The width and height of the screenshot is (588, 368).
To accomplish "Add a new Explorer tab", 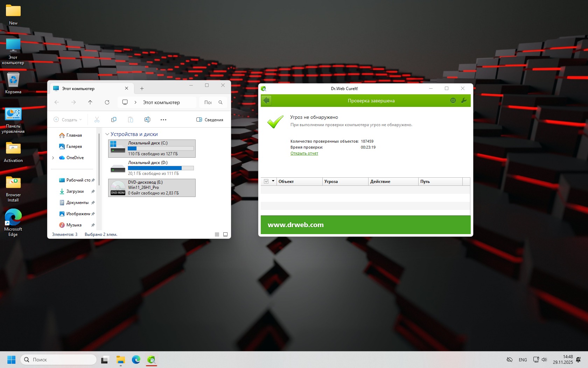I will point(142,89).
